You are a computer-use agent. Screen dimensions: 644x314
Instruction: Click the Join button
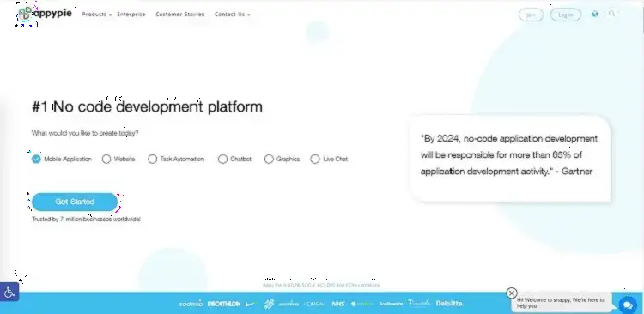click(531, 15)
